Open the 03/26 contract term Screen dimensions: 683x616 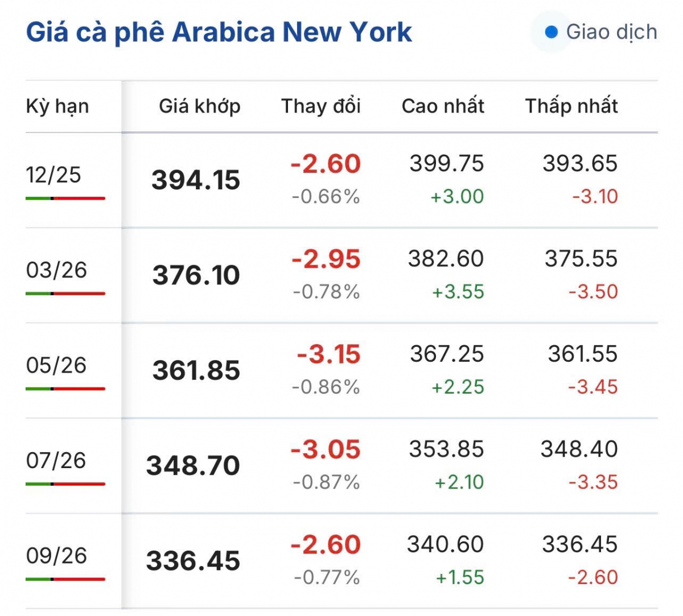tap(56, 270)
